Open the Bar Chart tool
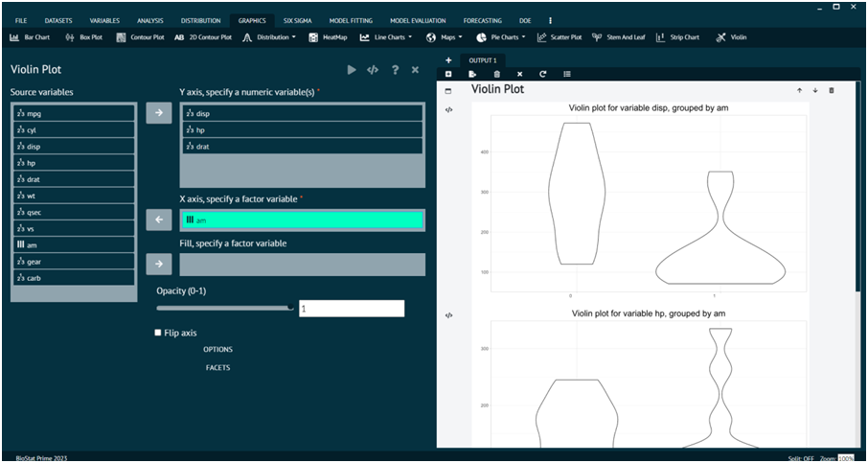The width and height of the screenshot is (868, 463). point(30,37)
